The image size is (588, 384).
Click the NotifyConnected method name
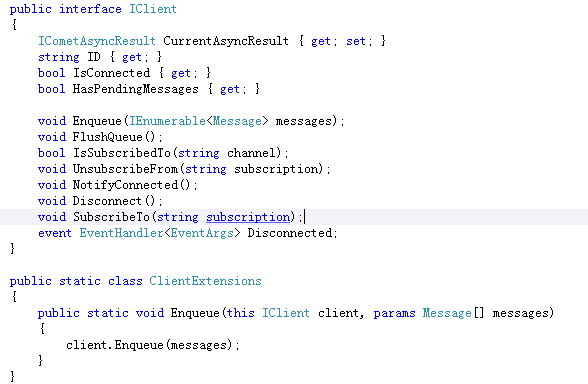(125, 185)
